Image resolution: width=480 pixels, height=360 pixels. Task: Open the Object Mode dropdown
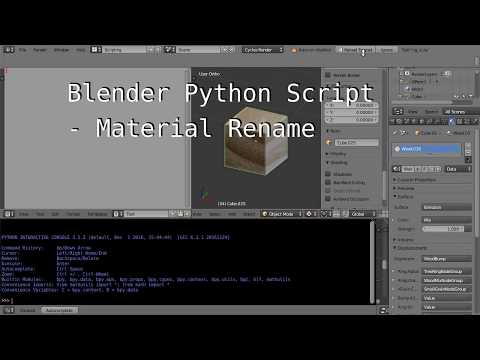pos(282,214)
